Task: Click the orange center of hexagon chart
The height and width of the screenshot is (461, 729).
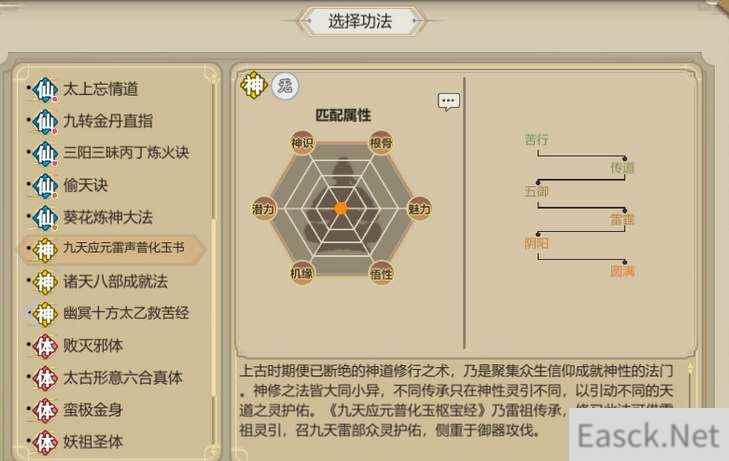Action: (x=341, y=208)
